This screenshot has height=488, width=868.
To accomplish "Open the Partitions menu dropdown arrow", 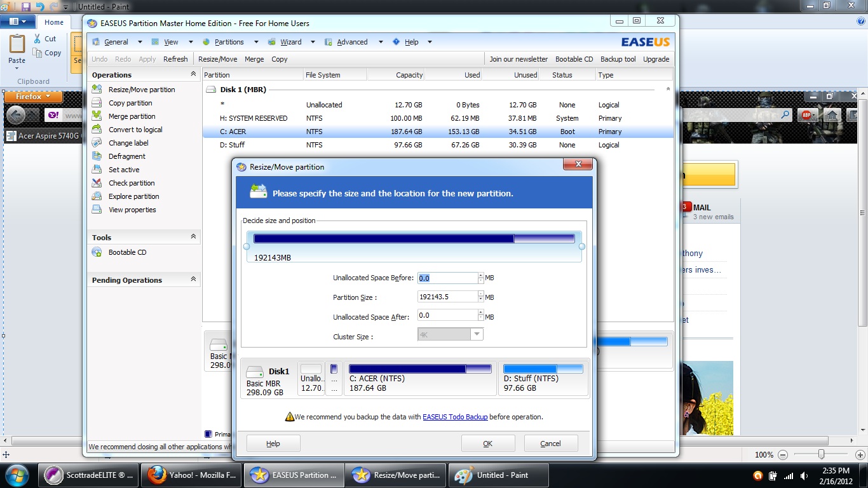I will coord(255,42).
